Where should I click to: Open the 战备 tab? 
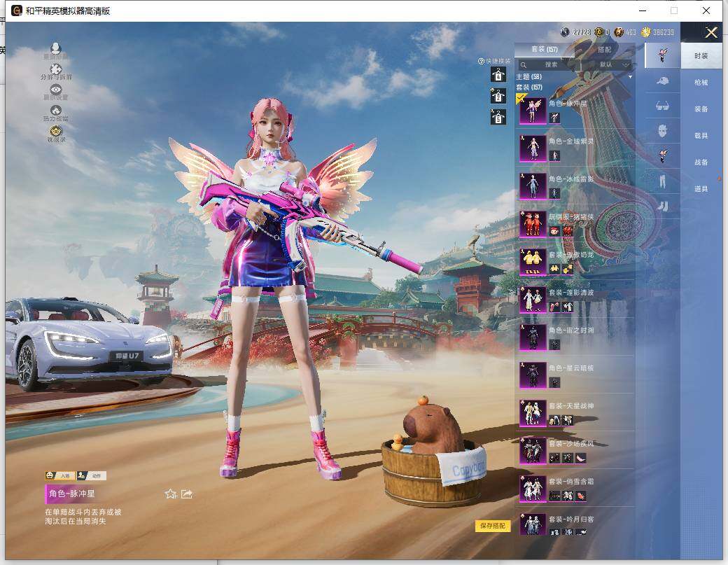(701, 162)
